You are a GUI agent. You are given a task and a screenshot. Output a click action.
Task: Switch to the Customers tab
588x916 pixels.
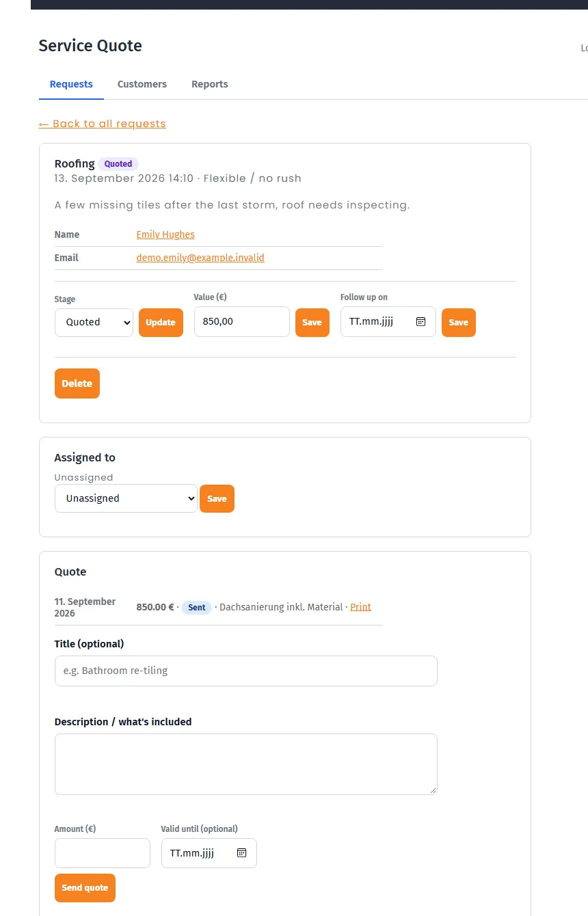click(x=142, y=84)
